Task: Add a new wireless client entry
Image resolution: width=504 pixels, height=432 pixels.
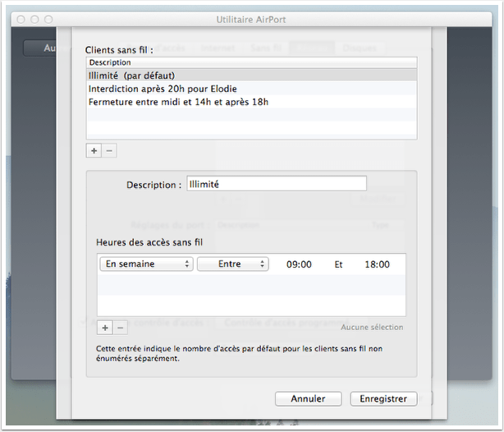Action: click(x=94, y=151)
